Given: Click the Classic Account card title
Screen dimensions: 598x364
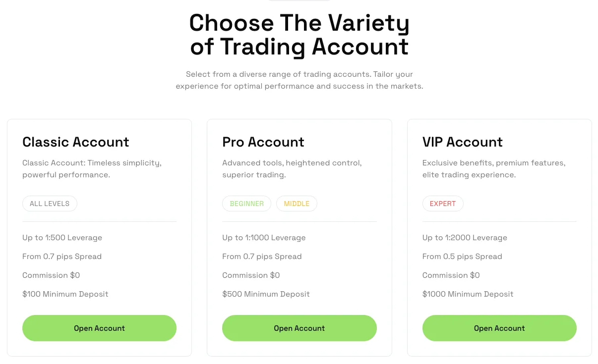Looking at the screenshot, I should point(76,142).
